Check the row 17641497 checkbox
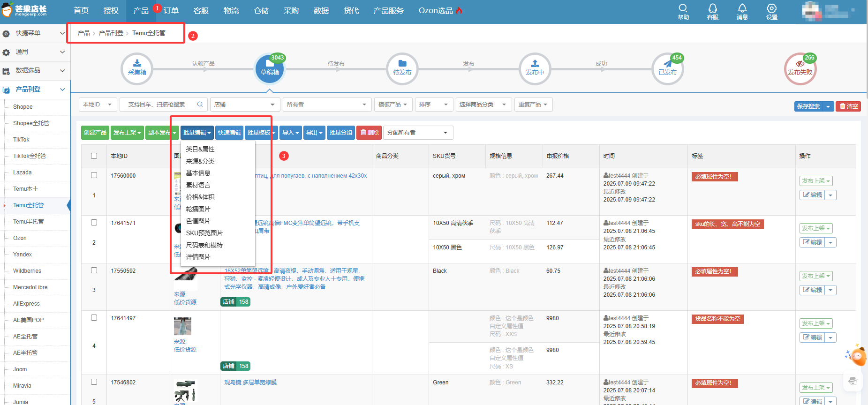This screenshot has width=868, height=405. click(x=94, y=317)
